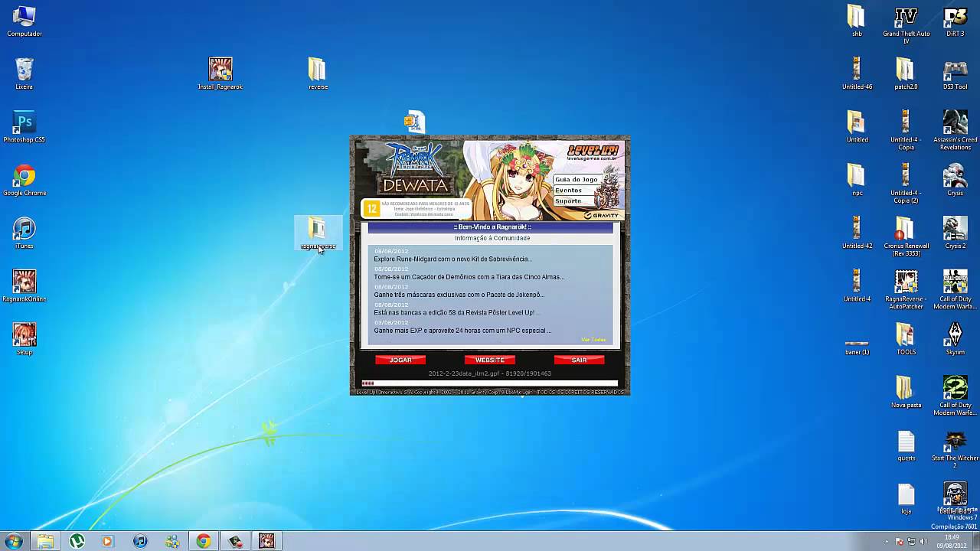Select the reverse folder on the desktop
The width and height of the screenshot is (980, 551).
pyautogui.click(x=318, y=74)
